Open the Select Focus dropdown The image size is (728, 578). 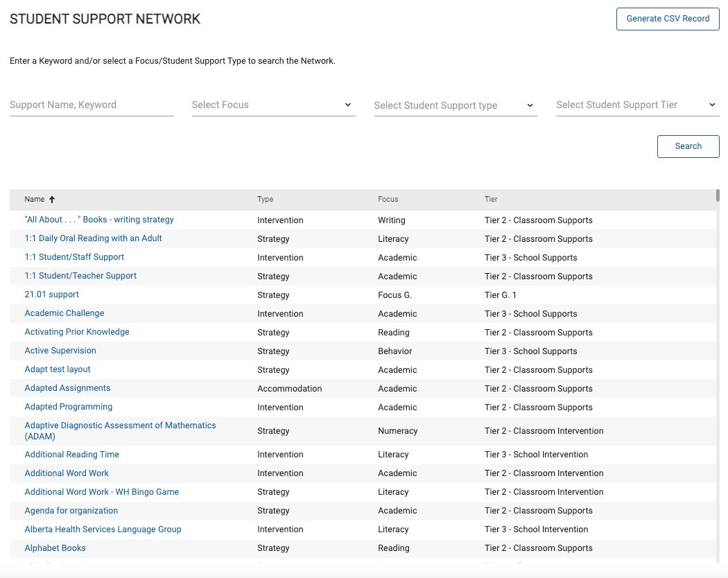point(272,105)
